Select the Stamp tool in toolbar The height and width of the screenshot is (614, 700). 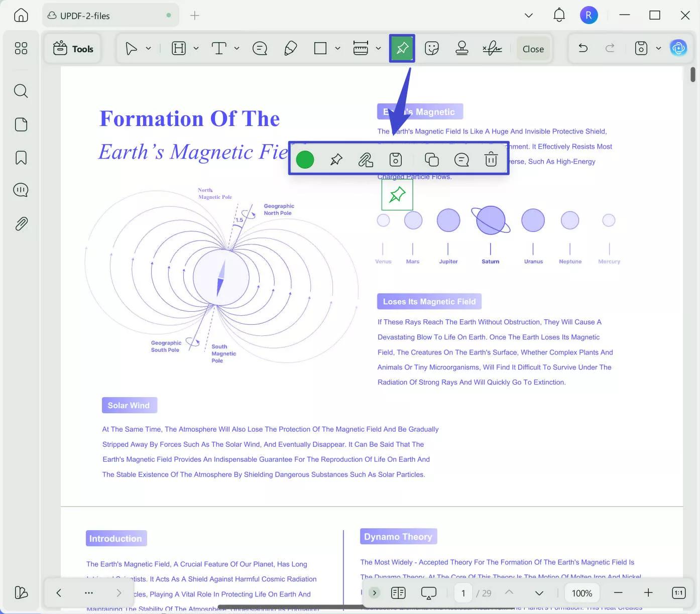point(461,48)
